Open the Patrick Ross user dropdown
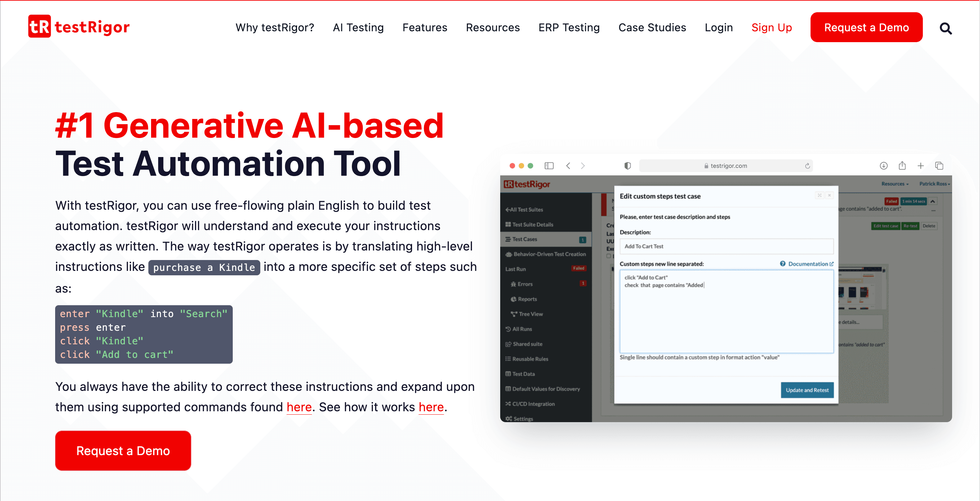This screenshot has height=501, width=980. coord(934,184)
